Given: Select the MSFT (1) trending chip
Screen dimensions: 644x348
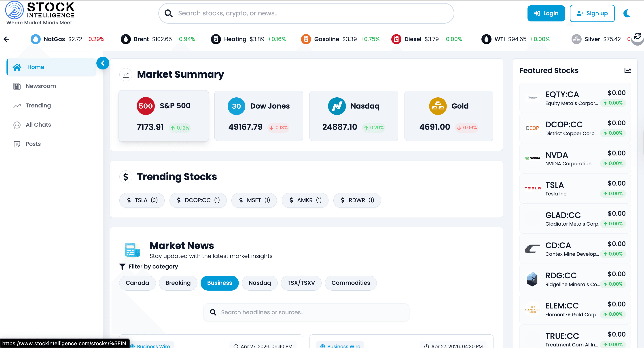Looking at the screenshot, I should click(x=254, y=200).
